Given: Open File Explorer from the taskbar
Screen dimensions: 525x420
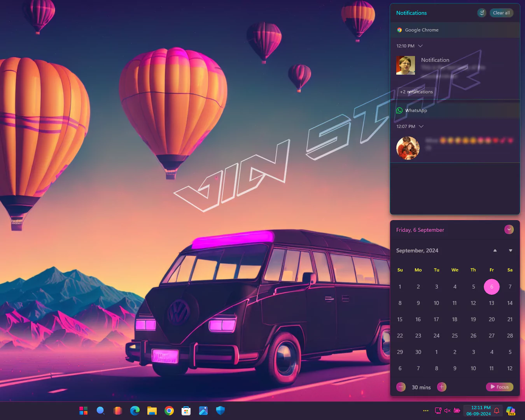Looking at the screenshot, I should [152, 411].
